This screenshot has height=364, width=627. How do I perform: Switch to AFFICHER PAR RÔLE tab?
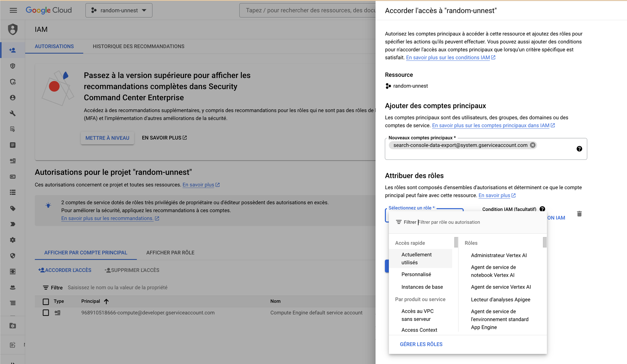coord(170,253)
